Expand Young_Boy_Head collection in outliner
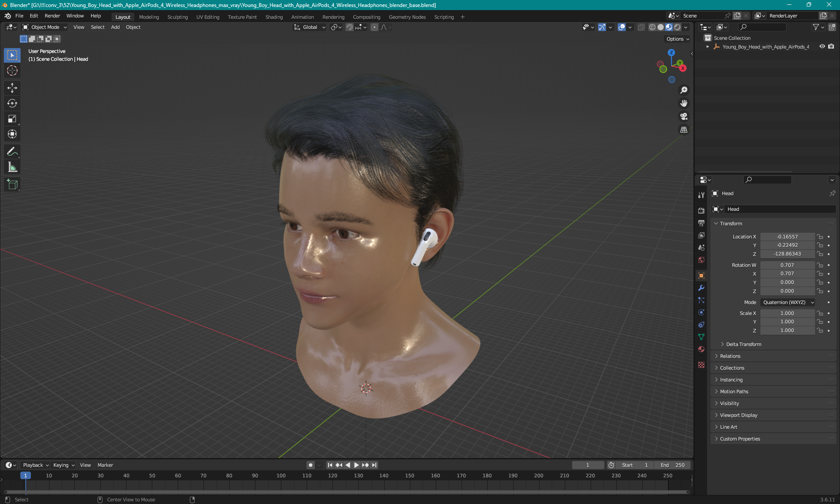The image size is (840, 504). [707, 46]
